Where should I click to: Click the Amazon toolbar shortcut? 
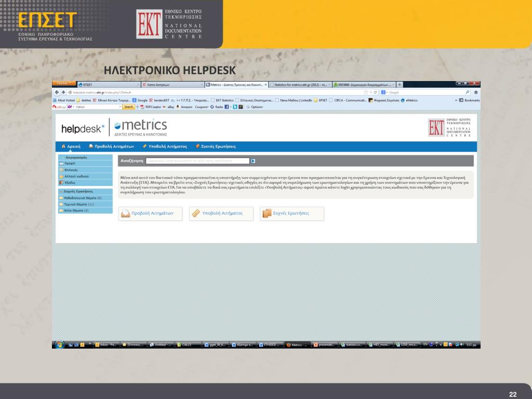coord(184,107)
